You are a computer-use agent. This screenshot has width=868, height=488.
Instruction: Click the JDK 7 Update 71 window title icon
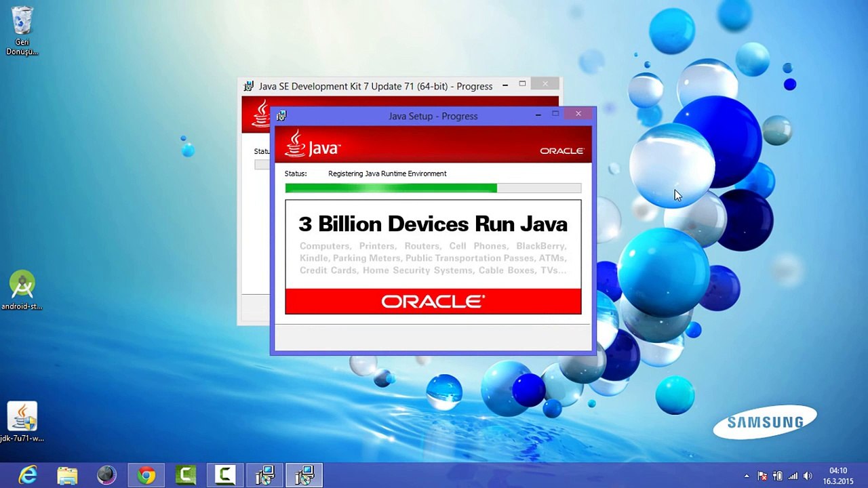[249, 86]
